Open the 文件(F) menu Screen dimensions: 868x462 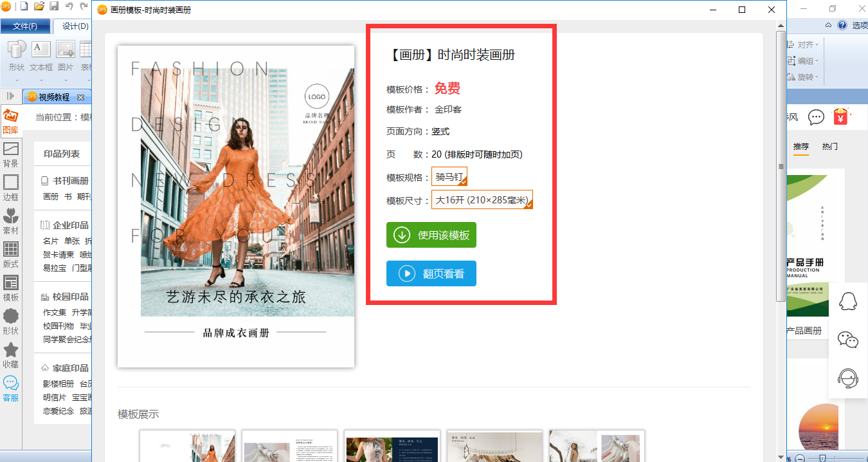click(x=25, y=26)
